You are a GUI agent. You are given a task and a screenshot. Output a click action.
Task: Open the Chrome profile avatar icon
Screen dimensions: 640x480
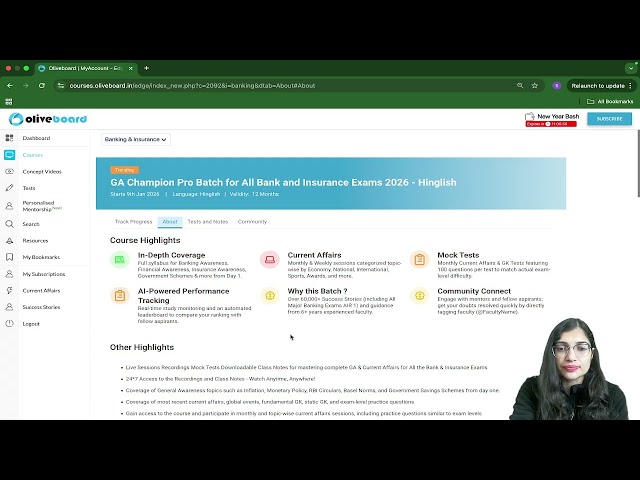556,86
